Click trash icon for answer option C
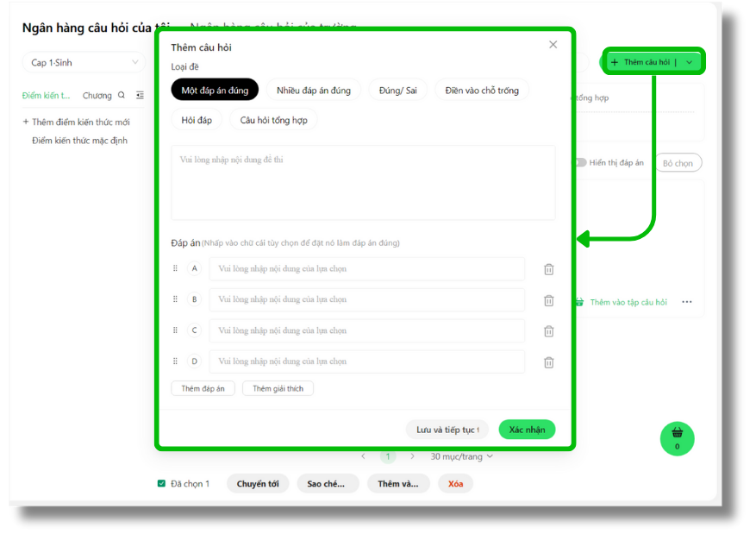The width and height of the screenshot is (756, 534). pos(548,331)
